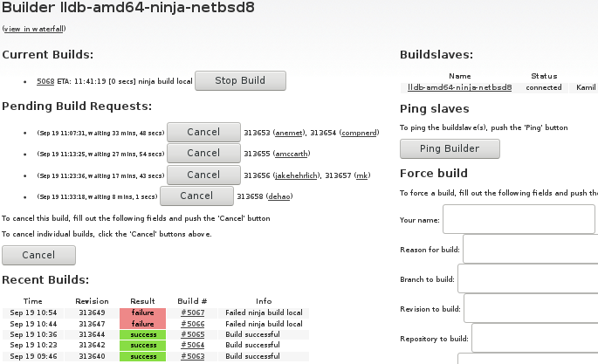Click the failure result for revision 313647
The width and height of the screenshot is (598, 364).
(142, 324)
